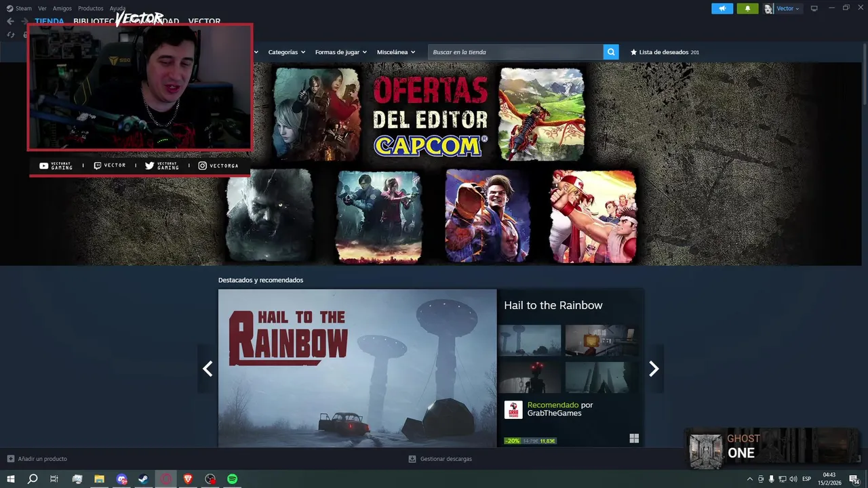Click the microphone tray icon
The image size is (868, 488).
tap(772, 479)
